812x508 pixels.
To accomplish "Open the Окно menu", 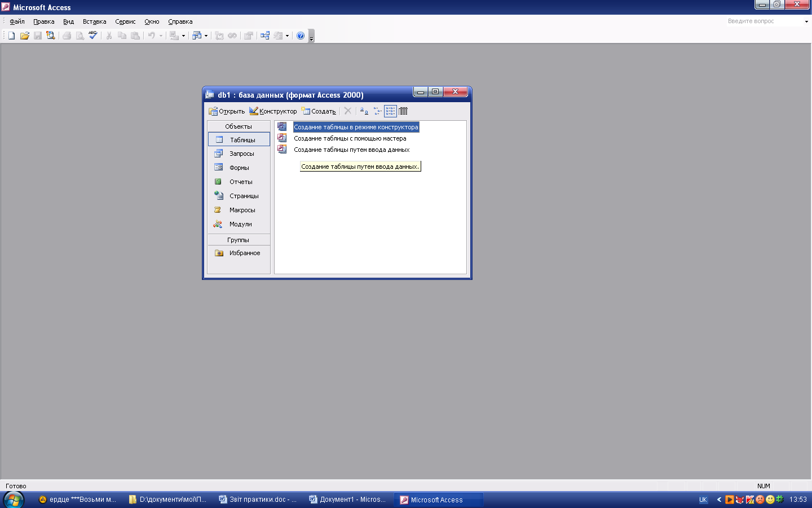I will (x=152, y=21).
